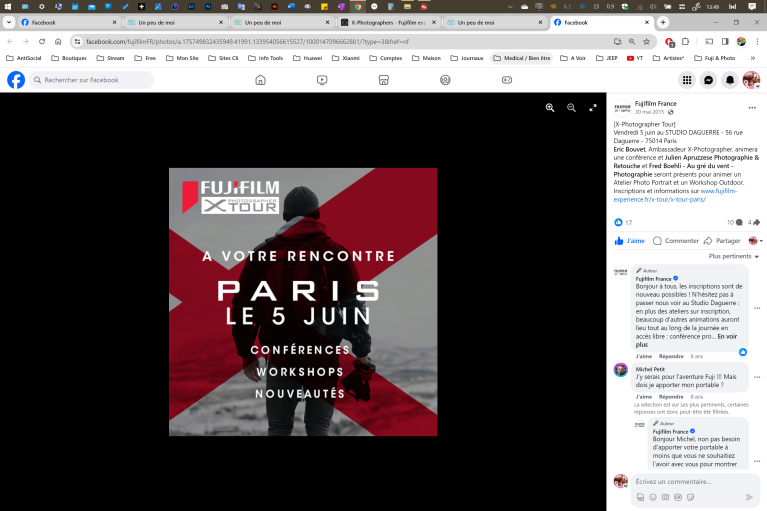The width and height of the screenshot is (767, 511).
Task: Open Facebook notifications bell
Action: tap(729, 80)
